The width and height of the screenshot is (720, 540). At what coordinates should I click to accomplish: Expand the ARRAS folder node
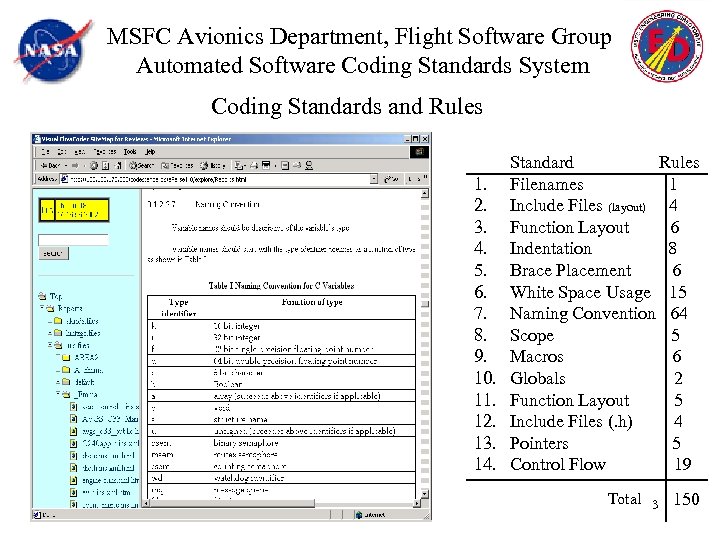[58, 357]
